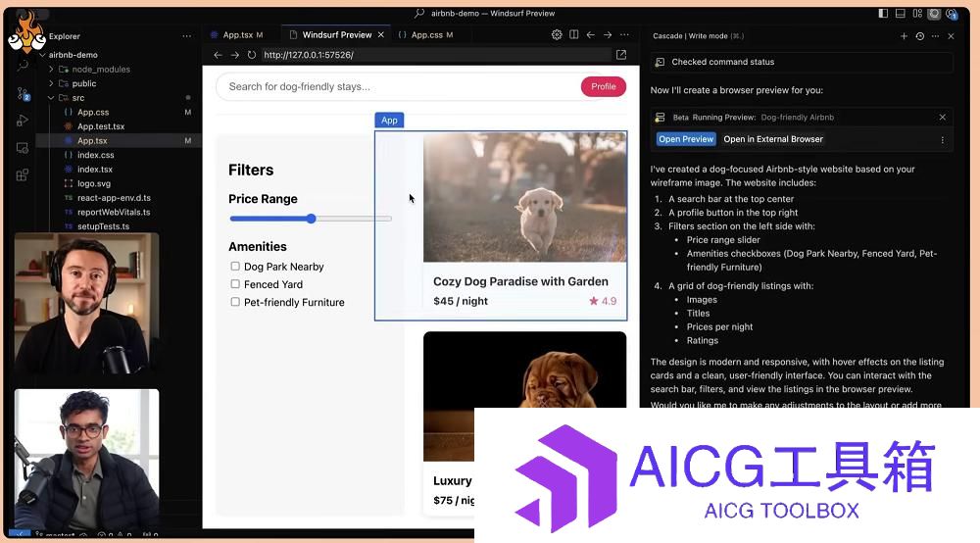Open Explorer panel more actions menu
Image resolution: width=980 pixels, height=543 pixels.
pos(187,36)
